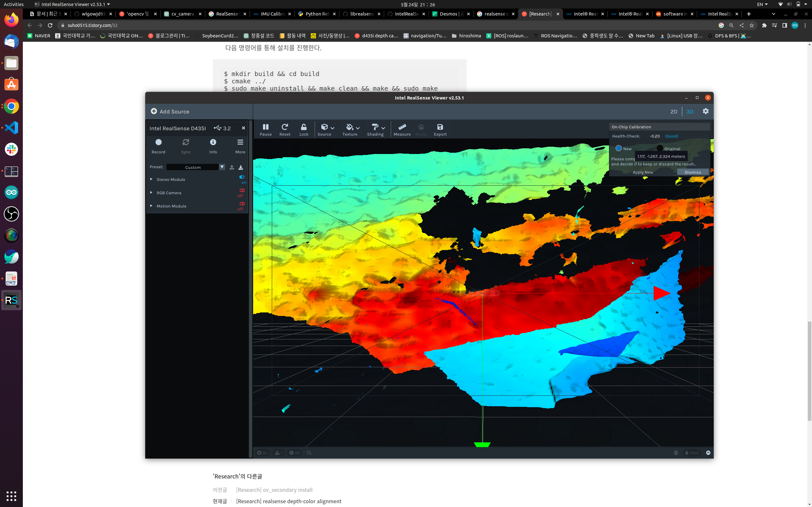Open the More hamburger menu
Image resolution: width=812 pixels, height=507 pixels.
(x=240, y=143)
